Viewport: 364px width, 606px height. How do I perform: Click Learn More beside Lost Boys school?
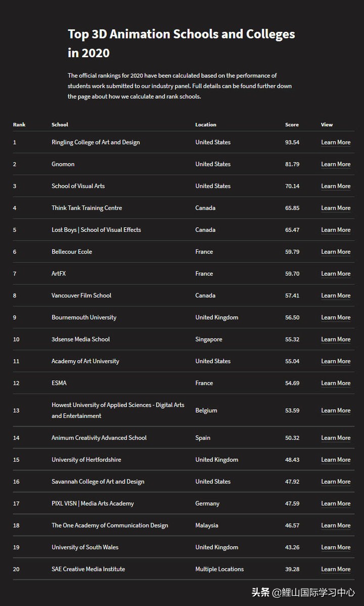point(336,230)
